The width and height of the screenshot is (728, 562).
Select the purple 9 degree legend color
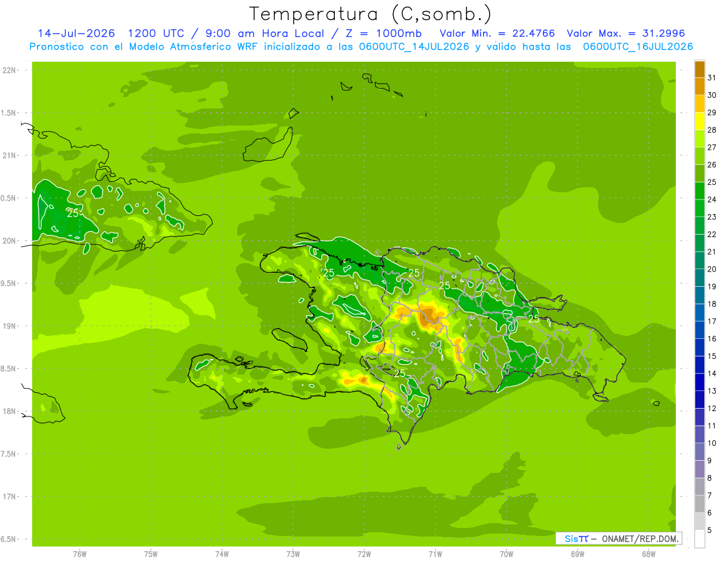699,452
